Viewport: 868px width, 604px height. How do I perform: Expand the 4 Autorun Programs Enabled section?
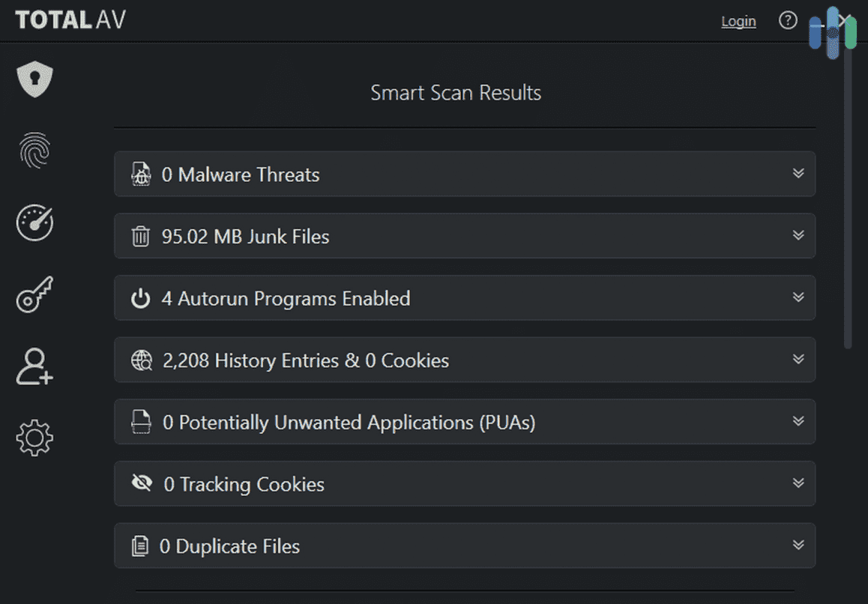tap(798, 298)
